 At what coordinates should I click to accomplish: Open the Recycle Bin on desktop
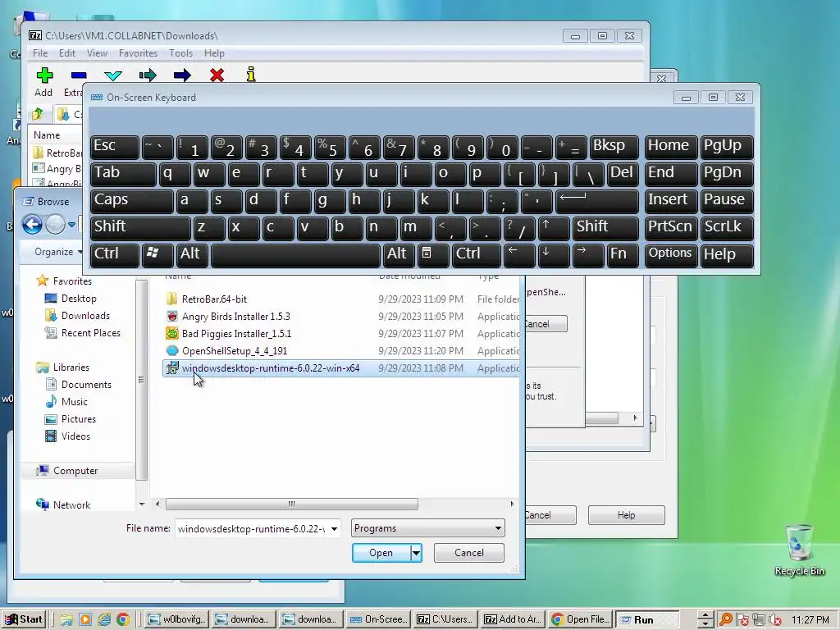pyautogui.click(x=799, y=549)
